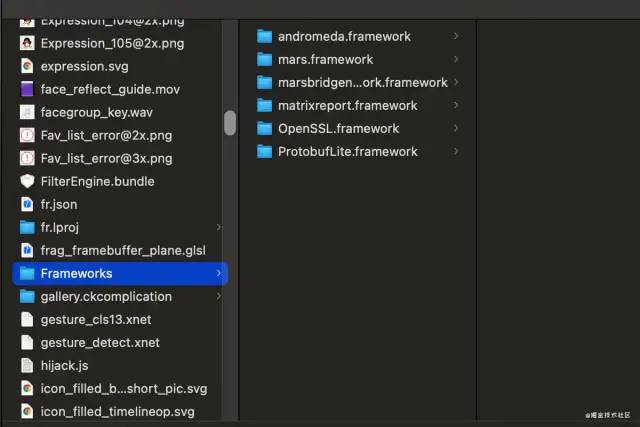Image resolution: width=640 pixels, height=427 pixels.
Task: Open the andromeda.framework folder name
Action: pos(344,36)
